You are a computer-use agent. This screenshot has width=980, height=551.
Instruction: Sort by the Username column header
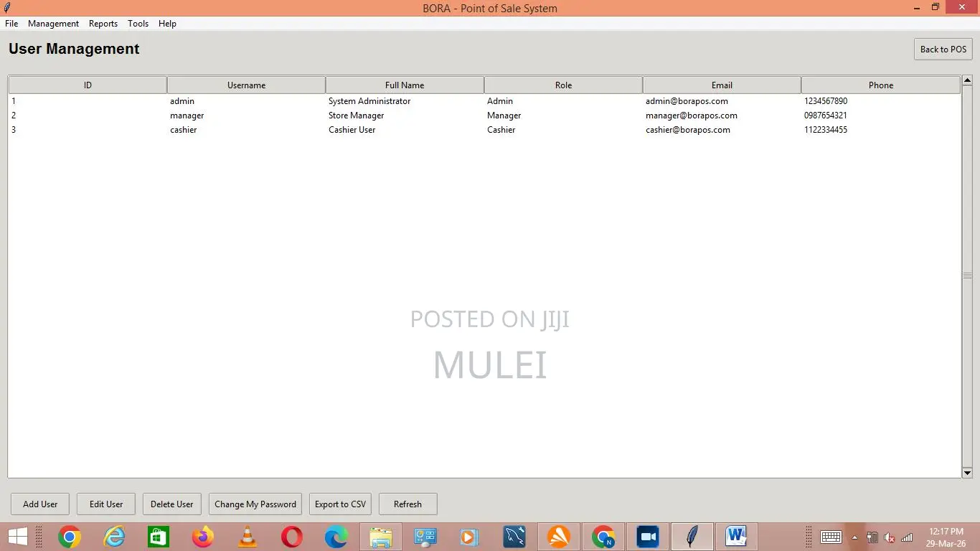point(246,85)
